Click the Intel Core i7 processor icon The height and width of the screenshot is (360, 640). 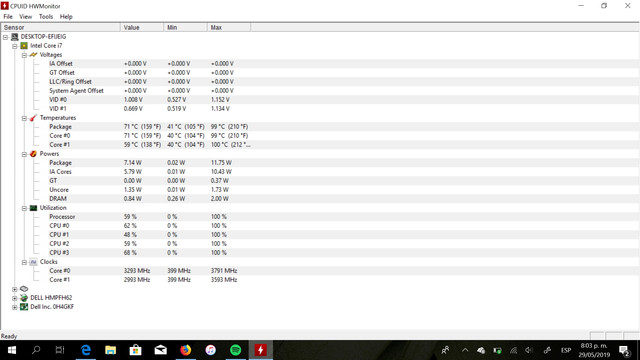pos(24,46)
